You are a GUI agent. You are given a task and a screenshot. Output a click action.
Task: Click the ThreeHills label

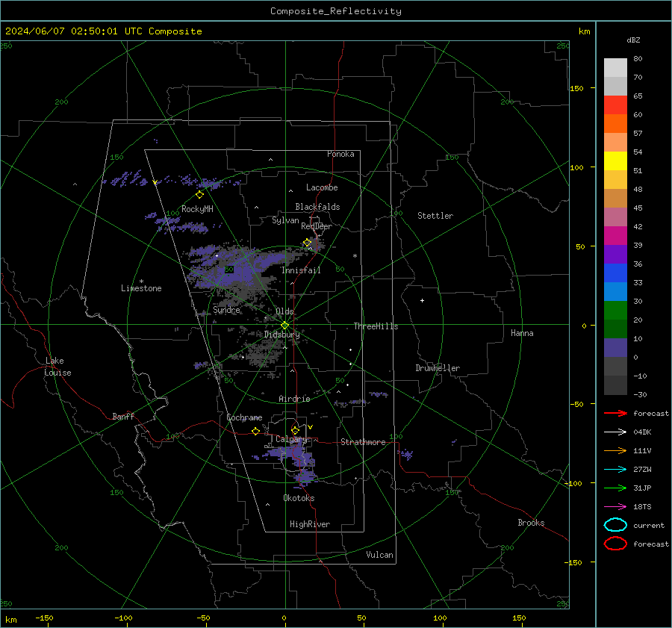tap(376, 326)
